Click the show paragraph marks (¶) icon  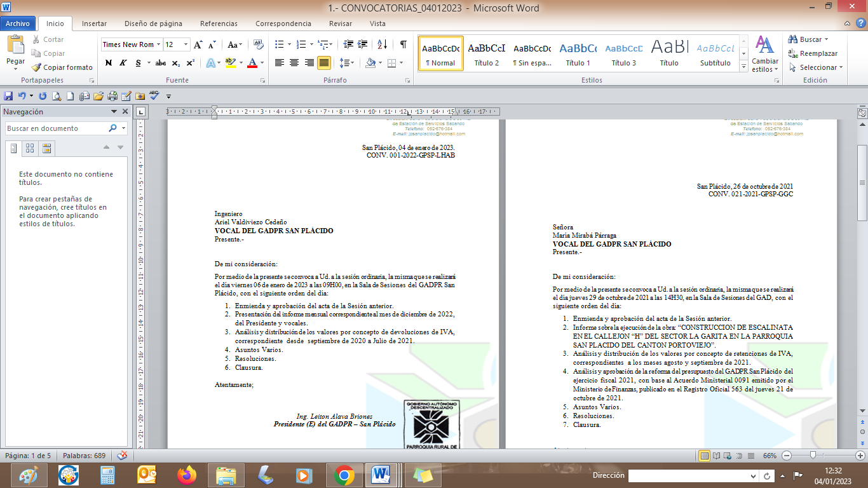click(x=403, y=44)
